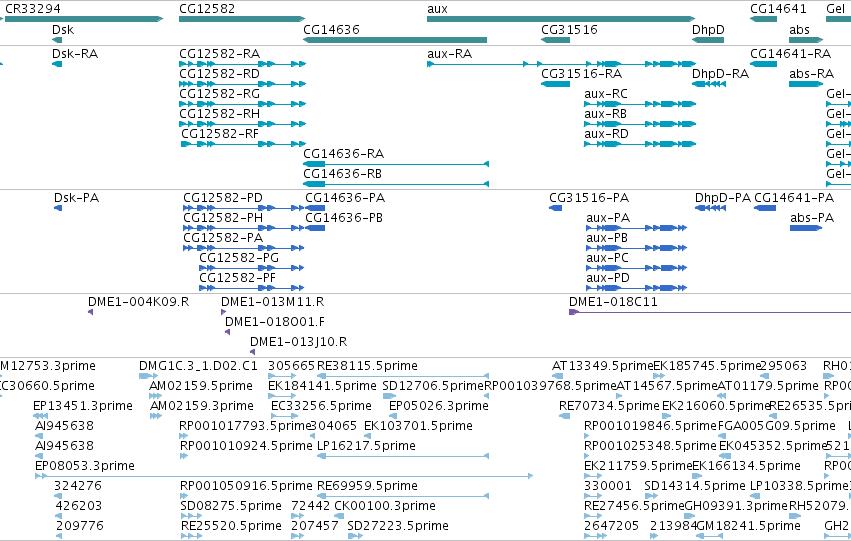
Task: Click the DhpD gene label
Action: [x=708, y=29]
